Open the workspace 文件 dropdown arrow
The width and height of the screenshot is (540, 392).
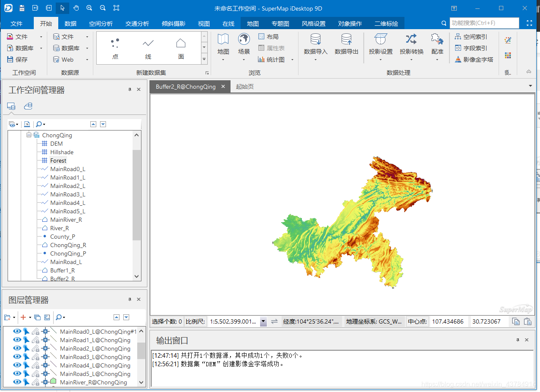coord(41,37)
